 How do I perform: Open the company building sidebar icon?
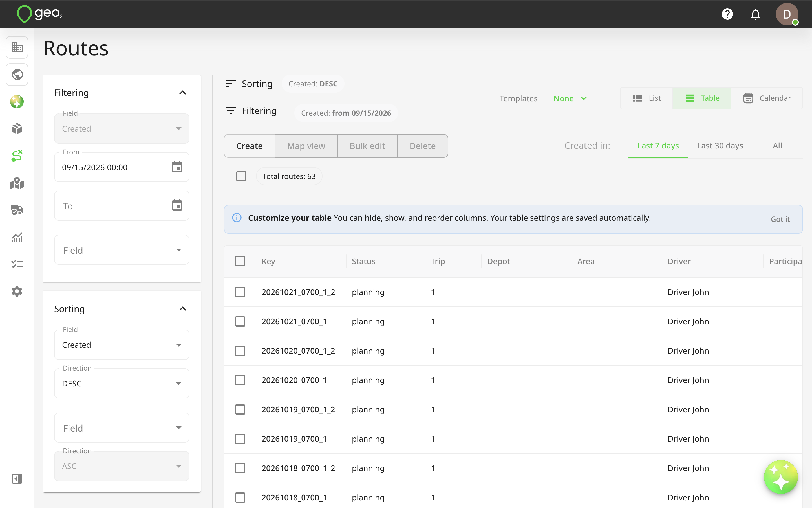coord(17,47)
